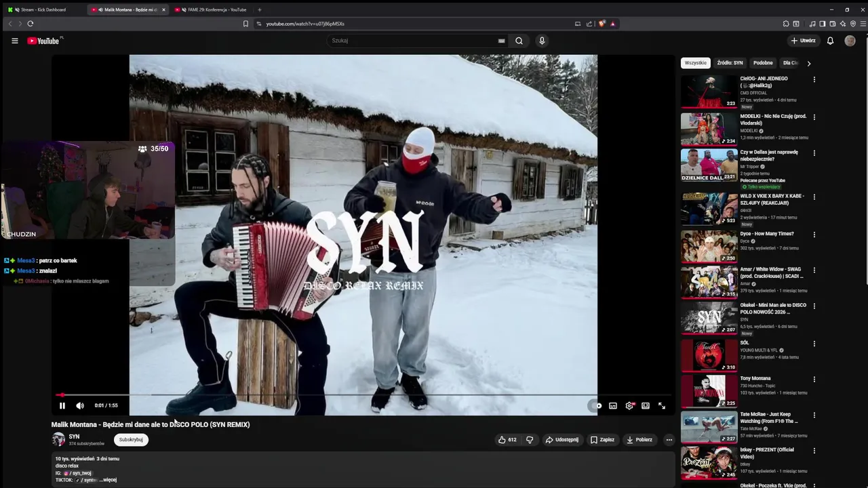Open options for Okekel - Mini Man video
Viewport: 868px width, 488px height.
[x=814, y=306]
